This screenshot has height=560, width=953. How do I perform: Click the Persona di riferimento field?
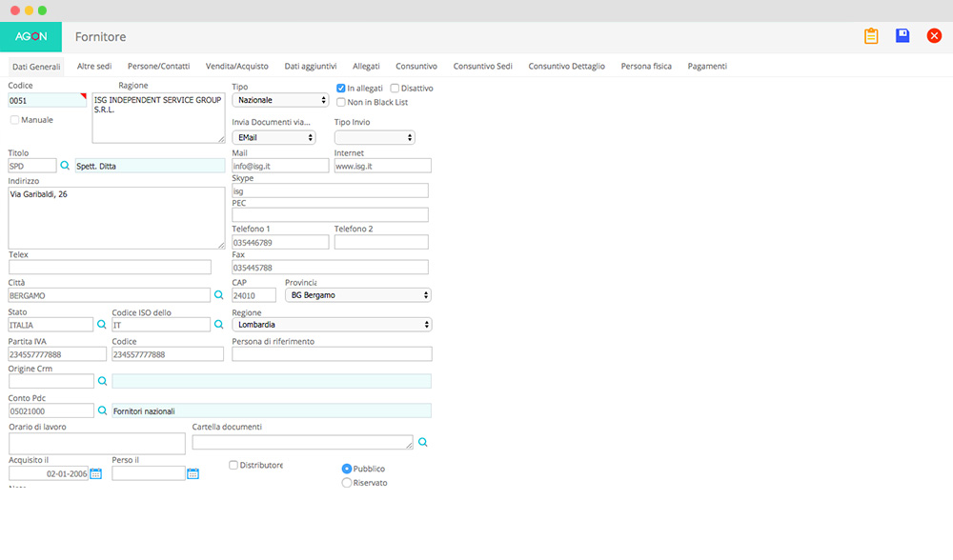click(332, 354)
